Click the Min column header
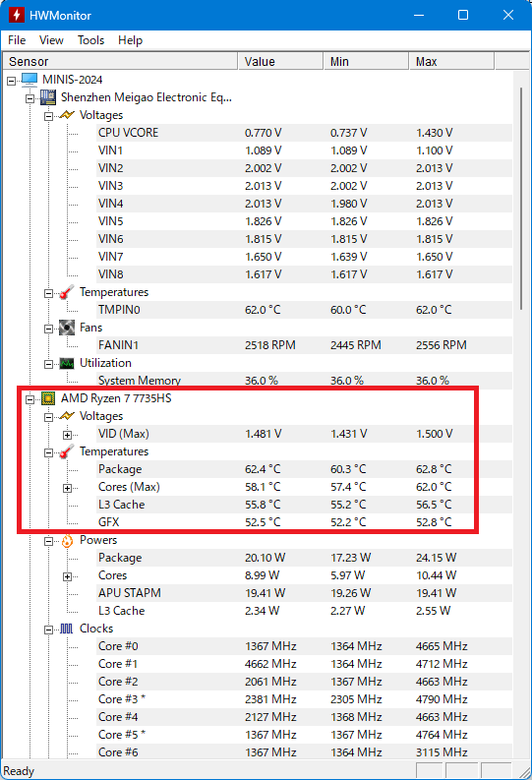This screenshot has width=532, height=780. click(x=366, y=62)
